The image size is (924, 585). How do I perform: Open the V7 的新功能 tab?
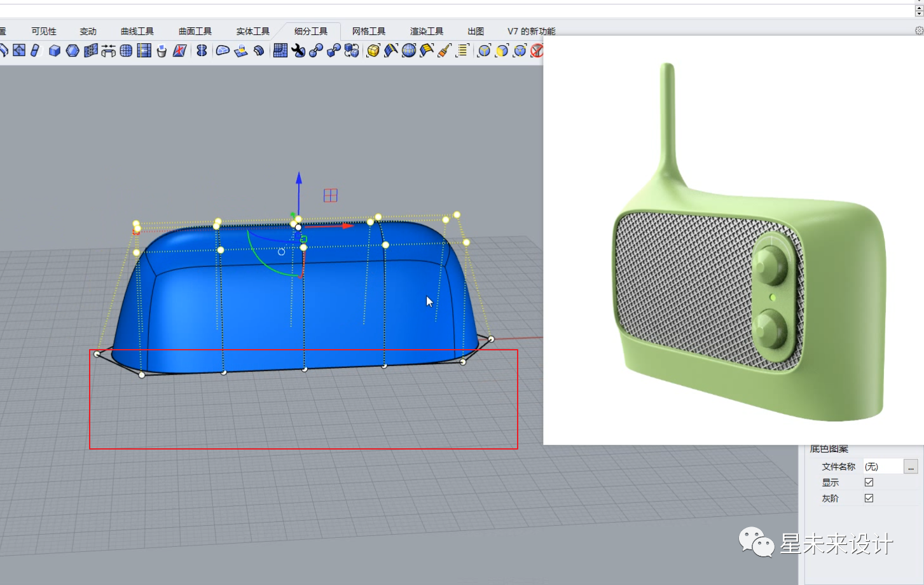(x=531, y=31)
